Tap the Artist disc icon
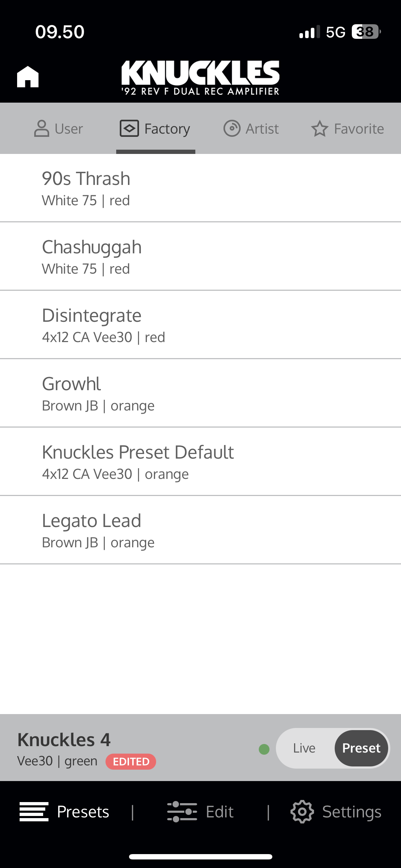The image size is (401, 868). click(232, 129)
